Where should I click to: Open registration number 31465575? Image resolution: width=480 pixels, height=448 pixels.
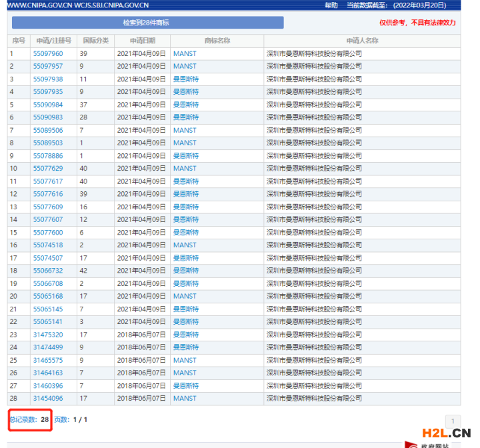pyautogui.click(x=48, y=360)
